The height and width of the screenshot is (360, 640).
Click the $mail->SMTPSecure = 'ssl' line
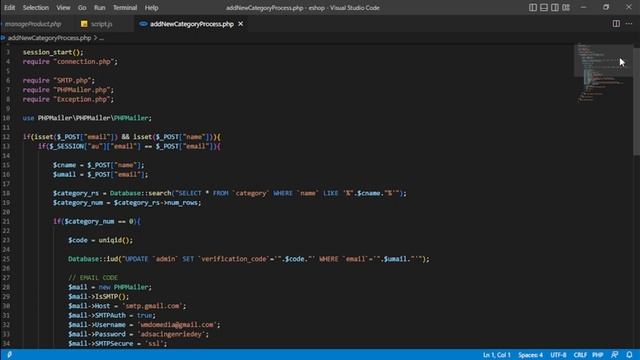[118, 343]
